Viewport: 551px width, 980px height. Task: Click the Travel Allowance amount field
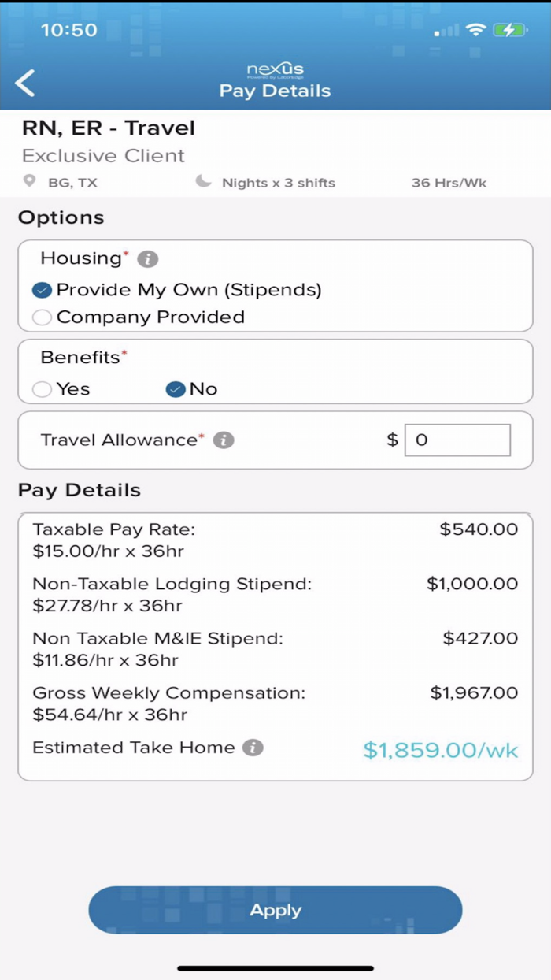click(x=457, y=440)
